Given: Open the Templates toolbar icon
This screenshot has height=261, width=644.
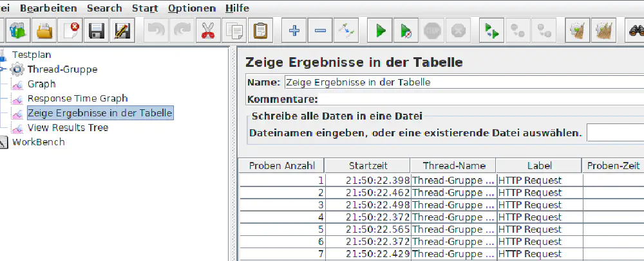Looking at the screenshot, I should [17, 30].
